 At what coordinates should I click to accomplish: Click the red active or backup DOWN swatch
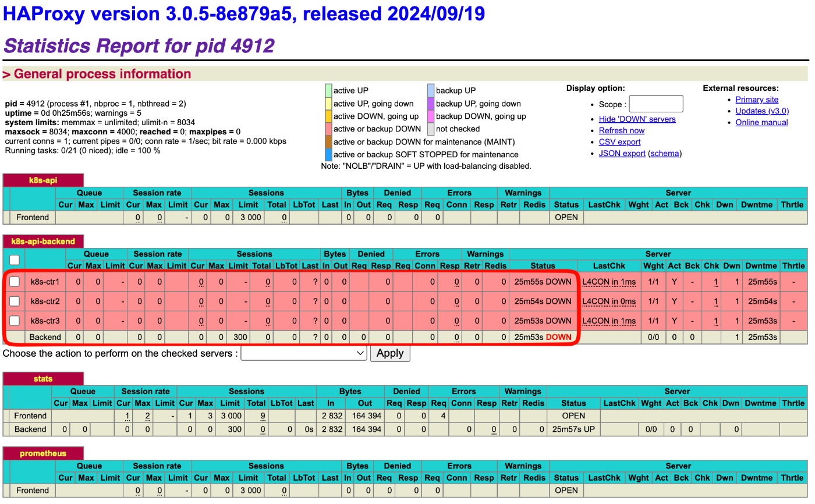328,129
